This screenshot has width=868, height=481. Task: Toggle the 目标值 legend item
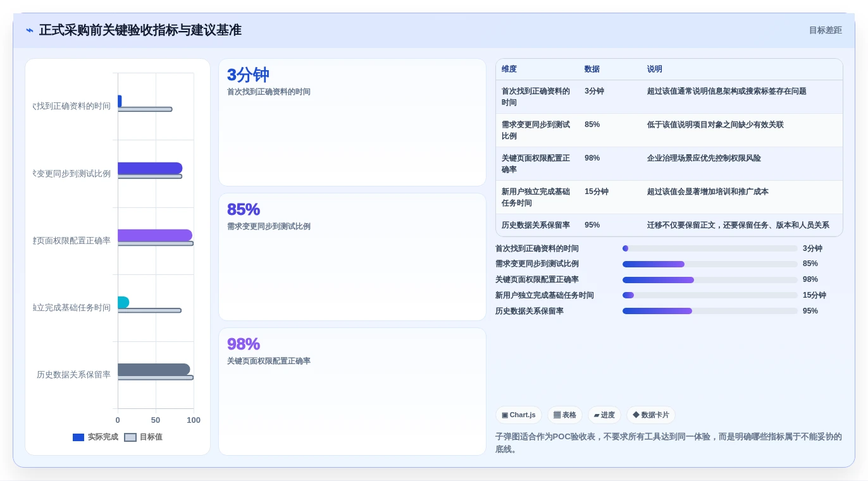point(143,437)
